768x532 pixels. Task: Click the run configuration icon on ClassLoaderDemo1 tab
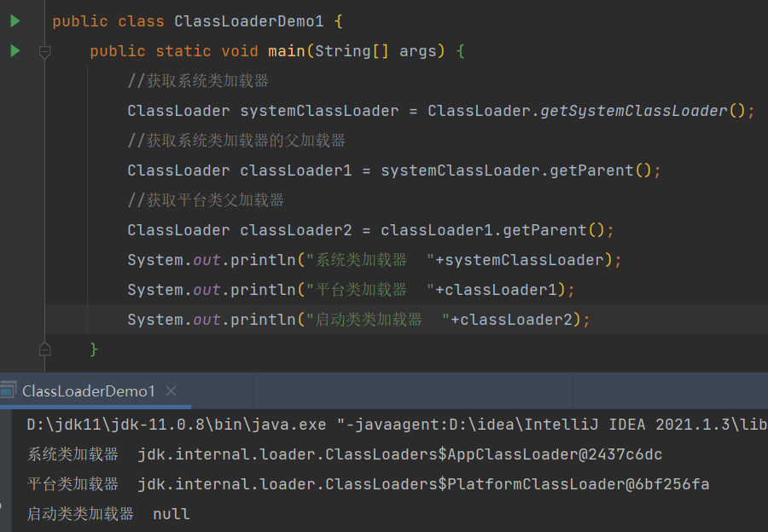pyautogui.click(x=9, y=390)
